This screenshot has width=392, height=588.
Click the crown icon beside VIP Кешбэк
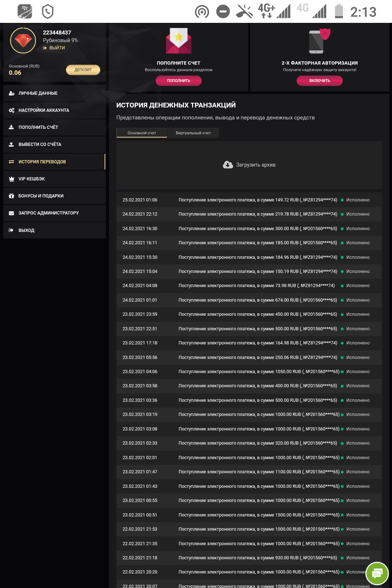(x=12, y=179)
